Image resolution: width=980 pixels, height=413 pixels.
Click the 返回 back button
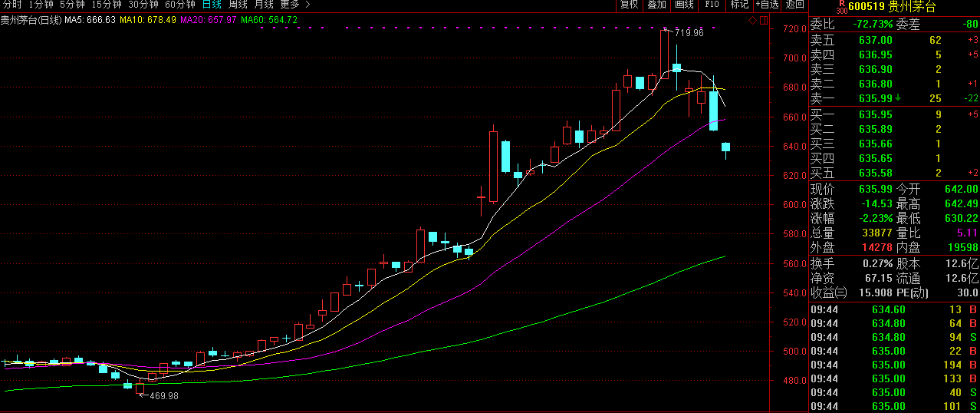point(795,5)
